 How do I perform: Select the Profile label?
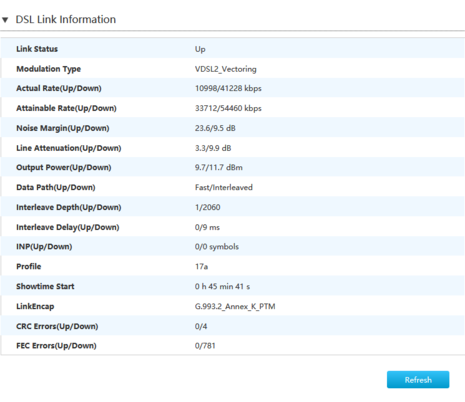[29, 267]
